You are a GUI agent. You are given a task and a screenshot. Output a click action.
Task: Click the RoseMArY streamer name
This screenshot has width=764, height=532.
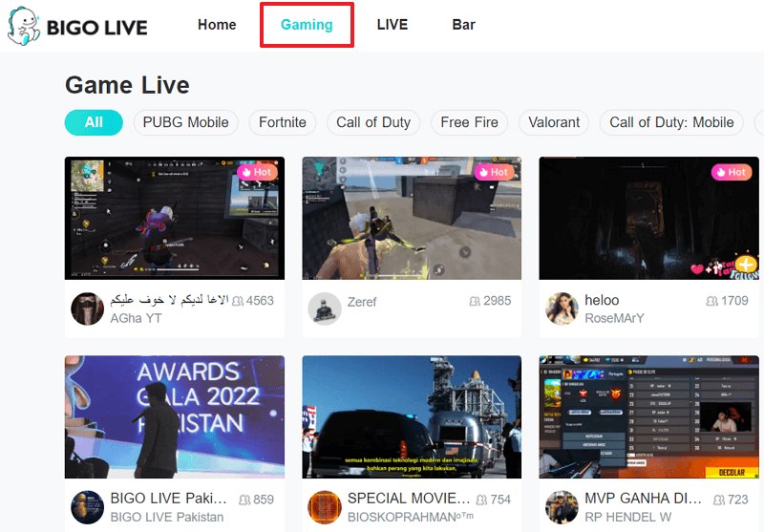click(614, 318)
